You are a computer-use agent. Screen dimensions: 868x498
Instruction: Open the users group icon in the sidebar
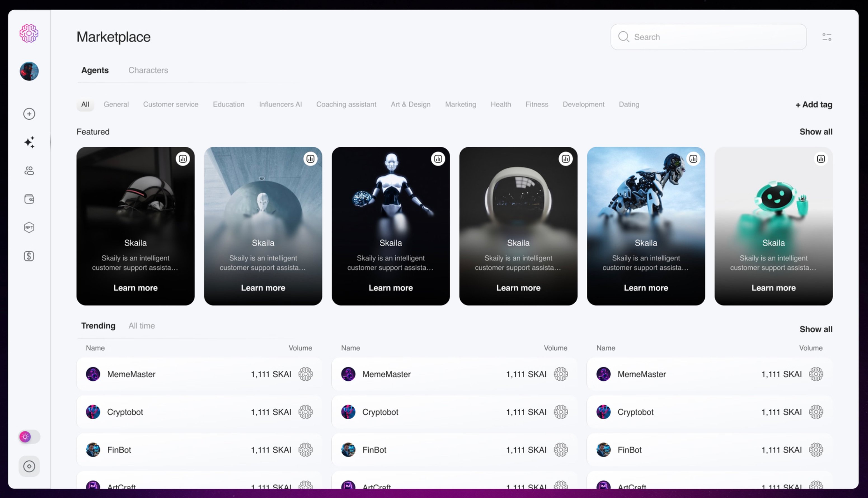pos(29,171)
